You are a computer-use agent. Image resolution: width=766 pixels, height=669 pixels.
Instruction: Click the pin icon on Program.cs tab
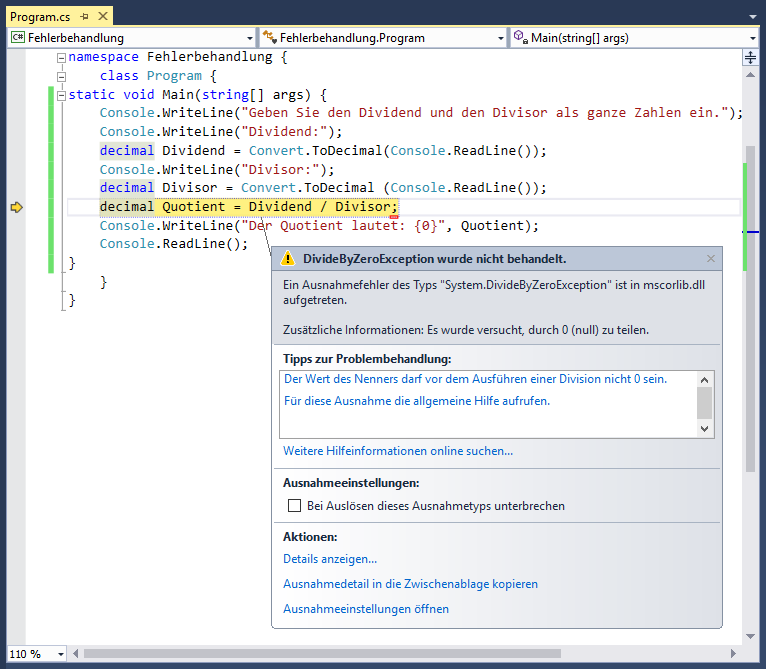(83, 17)
